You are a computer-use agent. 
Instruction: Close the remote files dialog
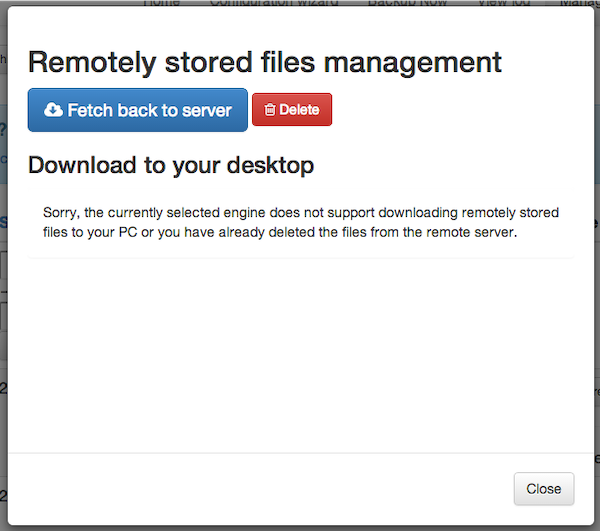[544, 489]
